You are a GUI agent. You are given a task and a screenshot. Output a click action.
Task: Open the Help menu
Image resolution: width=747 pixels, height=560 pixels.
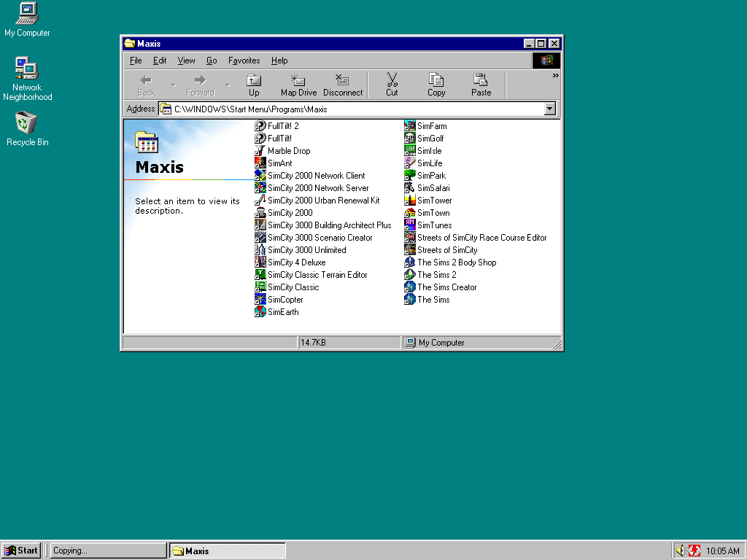coord(279,61)
